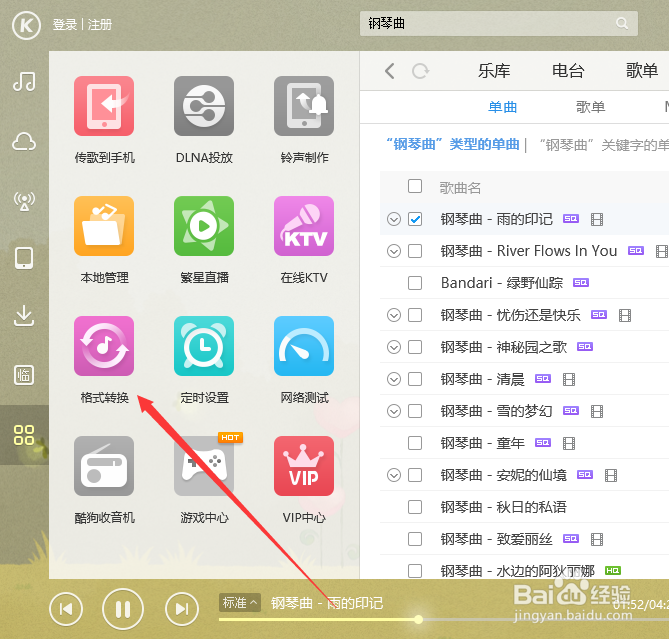This screenshot has height=639, width=669.
Task: Open downloads sidebar icon
Action: [x=24, y=316]
